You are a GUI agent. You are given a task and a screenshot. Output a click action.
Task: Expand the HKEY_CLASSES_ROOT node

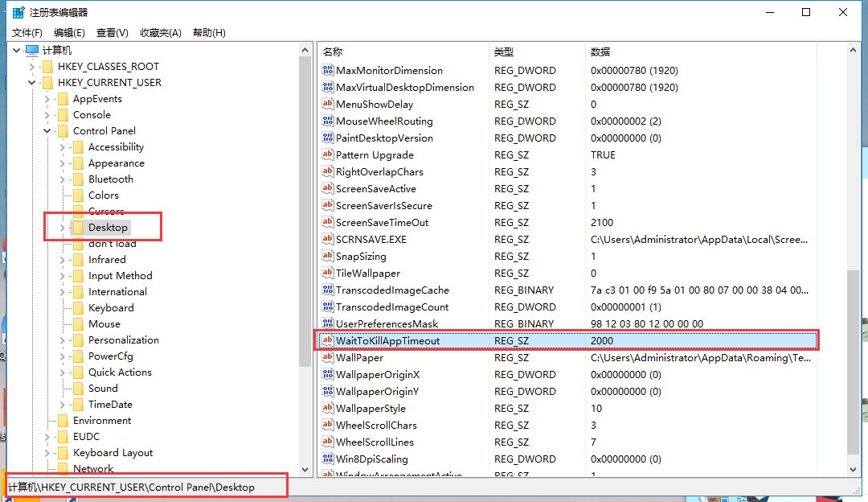click(32, 67)
